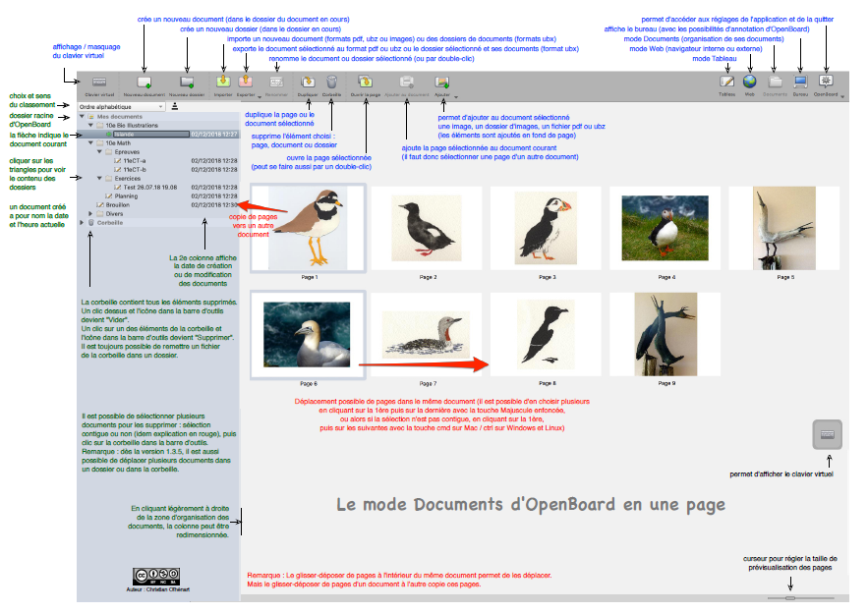Select the Dupliquer tool

(x=308, y=83)
